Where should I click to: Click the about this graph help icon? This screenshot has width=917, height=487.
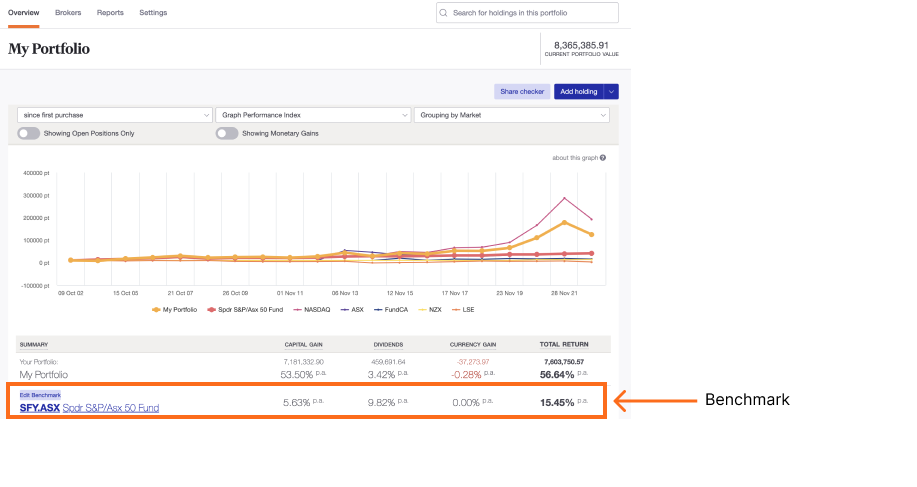point(603,158)
